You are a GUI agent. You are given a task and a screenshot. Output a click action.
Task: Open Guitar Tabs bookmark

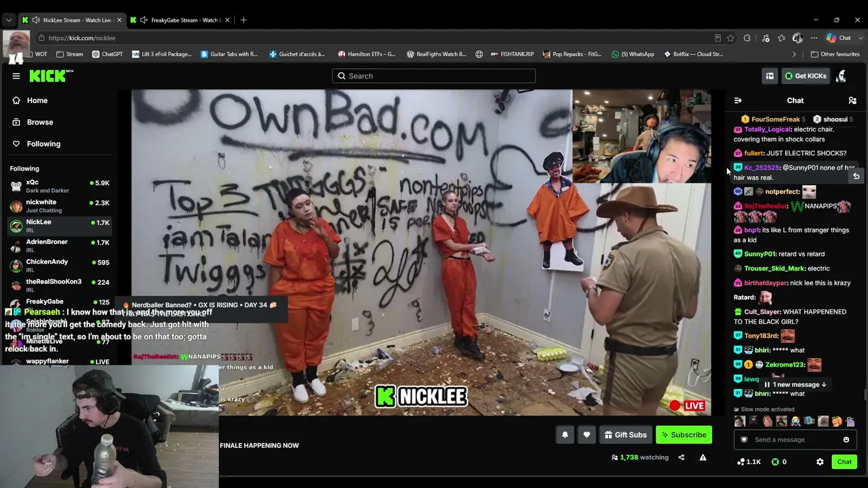pos(229,54)
